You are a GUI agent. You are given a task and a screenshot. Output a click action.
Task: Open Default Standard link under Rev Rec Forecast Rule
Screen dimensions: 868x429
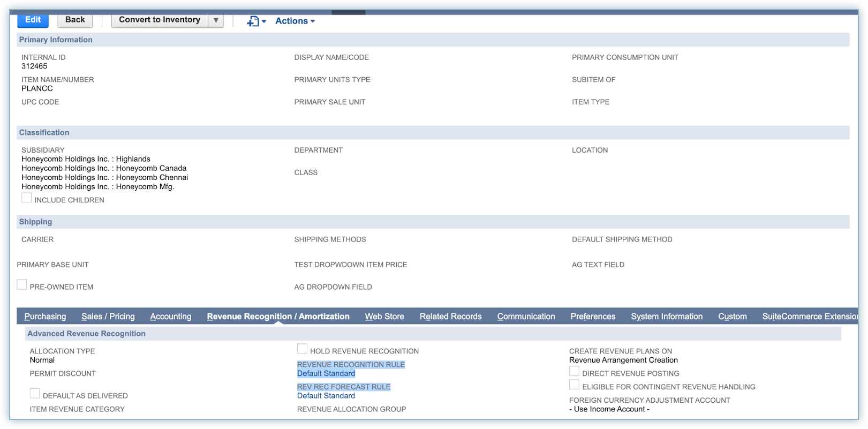point(326,396)
